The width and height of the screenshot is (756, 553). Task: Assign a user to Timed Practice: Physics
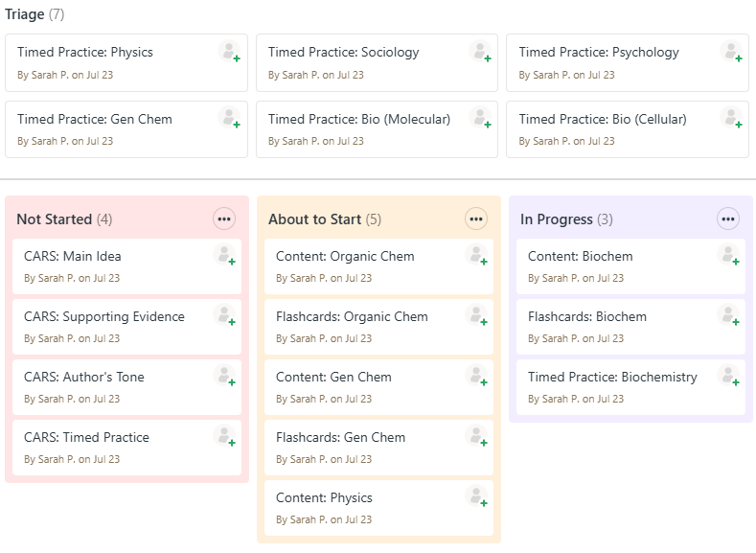pos(230,51)
